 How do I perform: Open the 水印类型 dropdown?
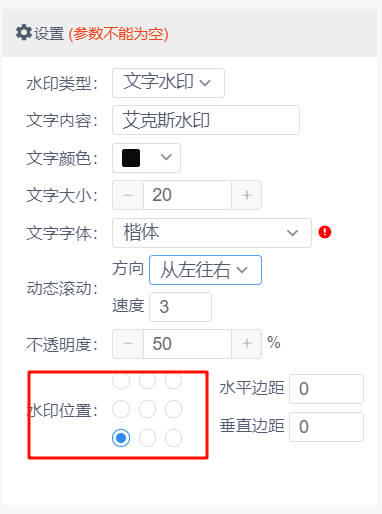[x=168, y=83]
